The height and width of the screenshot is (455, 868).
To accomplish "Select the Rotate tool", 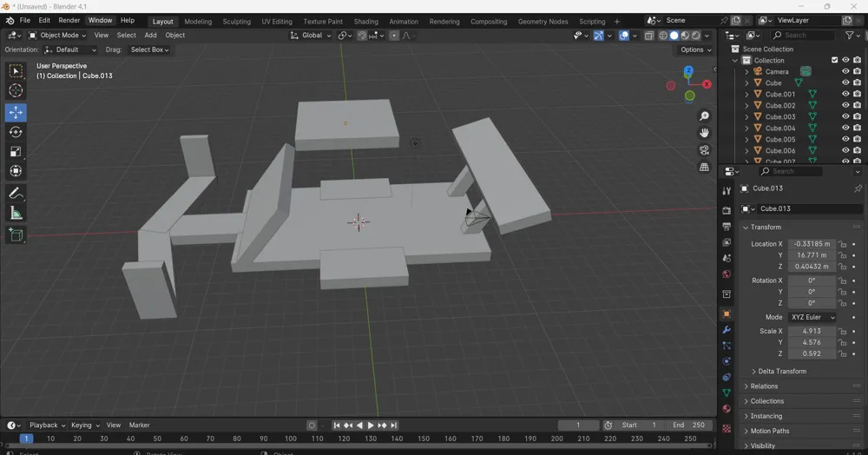I will click(16, 132).
